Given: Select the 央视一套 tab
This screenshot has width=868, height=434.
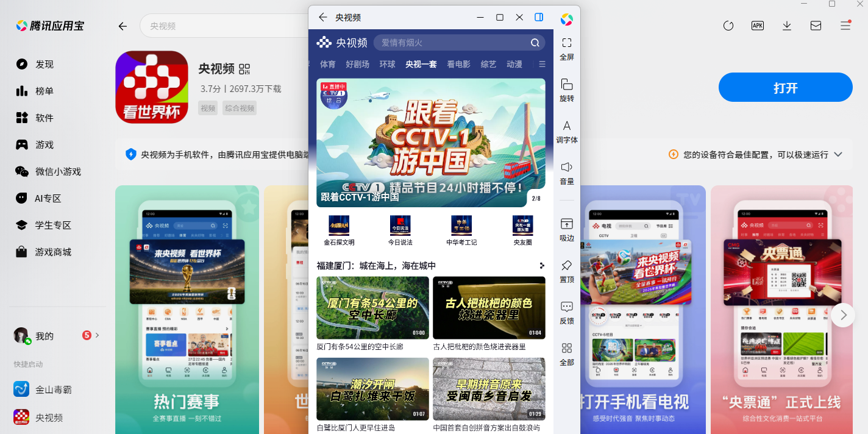Looking at the screenshot, I should coord(421,64).
